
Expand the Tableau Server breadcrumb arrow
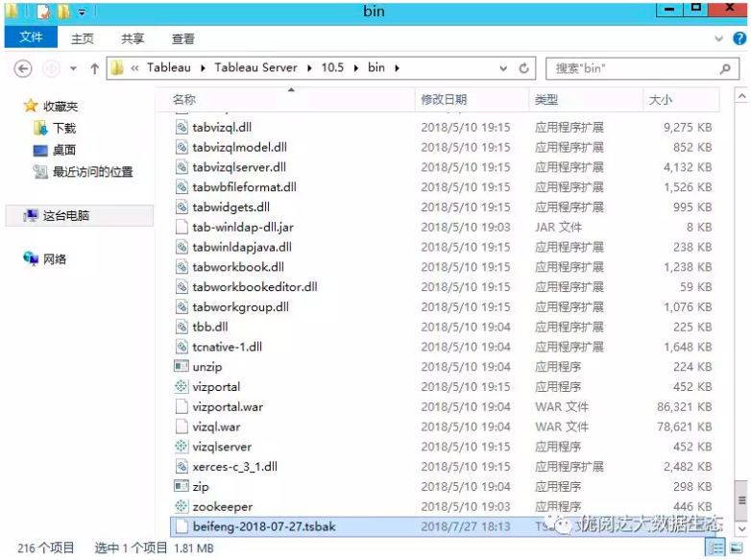[x=309, y=68]
